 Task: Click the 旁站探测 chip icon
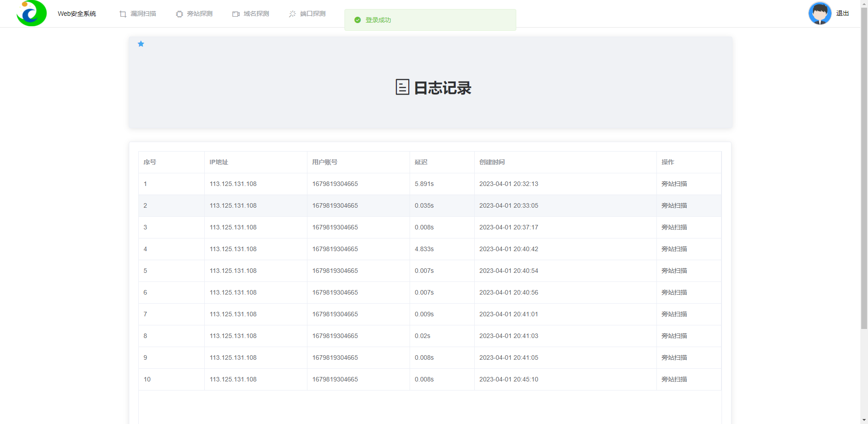click(x=179, y=14)
